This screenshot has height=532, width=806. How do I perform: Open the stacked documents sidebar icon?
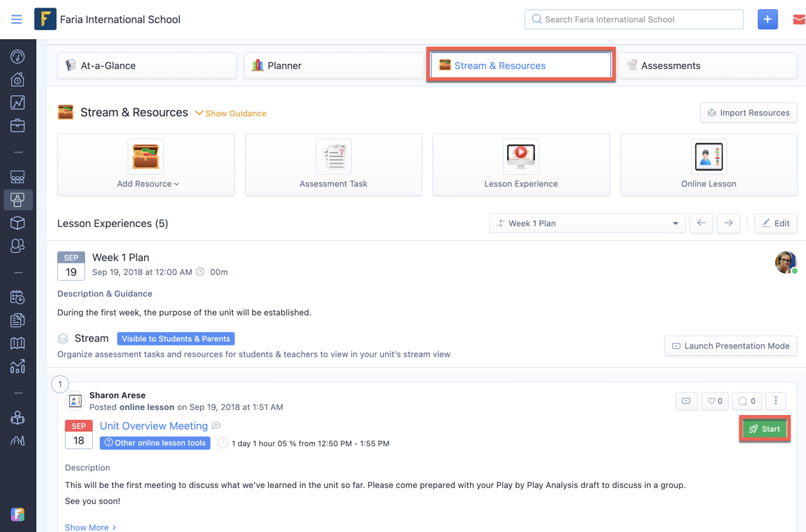[17, 320]
